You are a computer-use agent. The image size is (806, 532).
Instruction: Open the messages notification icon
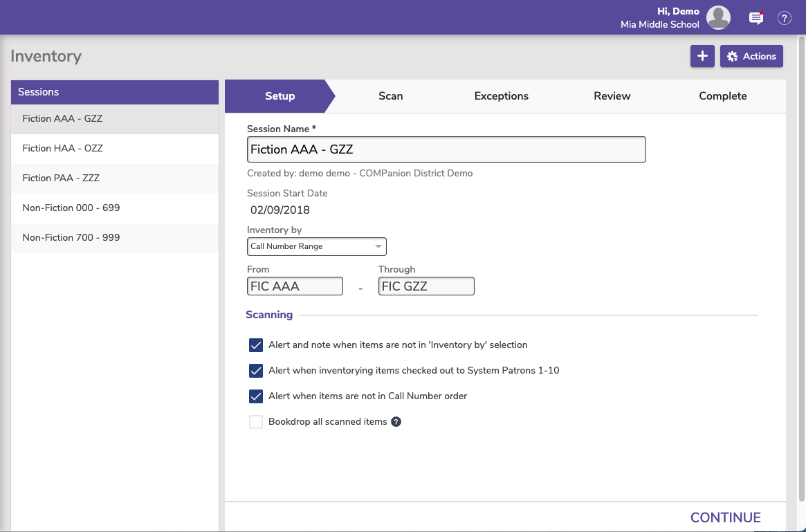(x=756, y=19)
